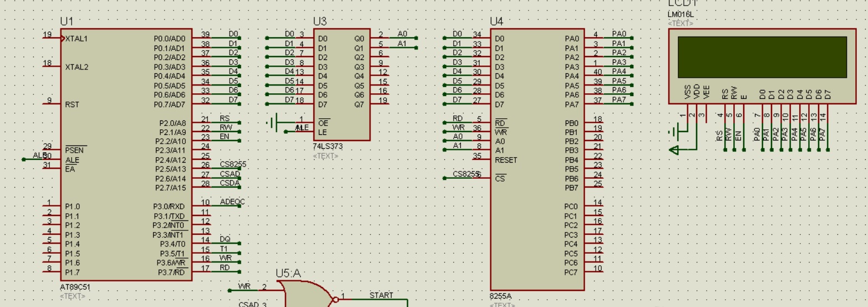Image resolution: width=868 pixels, height=307 pixels.
Task: Click the 'WR' input label on NOR gate pin 2
Action: (x=244, y=286)
